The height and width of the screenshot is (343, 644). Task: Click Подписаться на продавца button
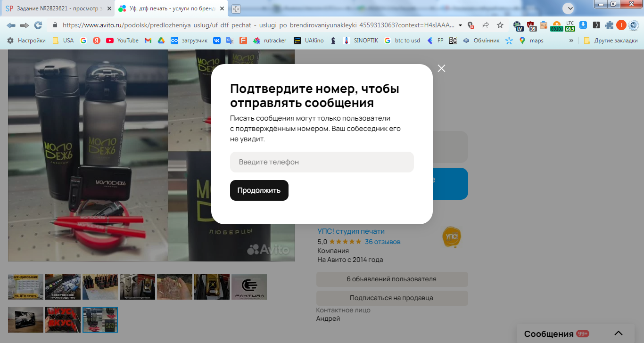pyautogui.click(x=392, y=298)
